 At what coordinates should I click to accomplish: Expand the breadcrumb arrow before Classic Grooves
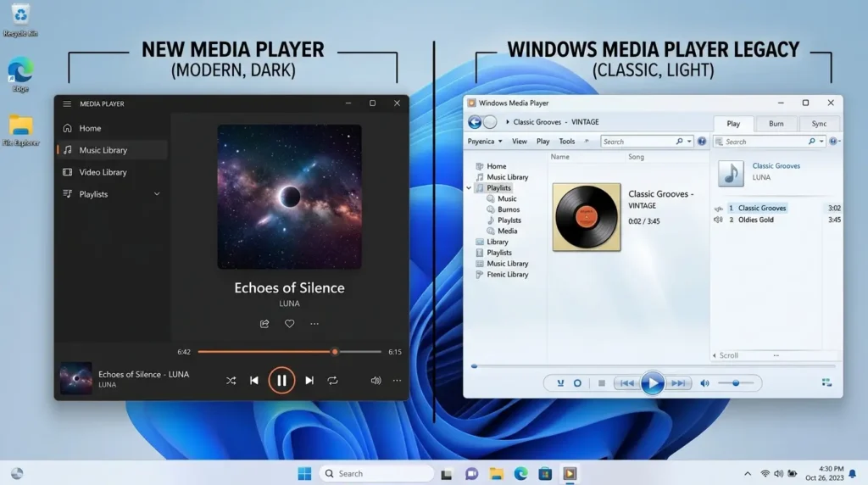tap(507, 122)
